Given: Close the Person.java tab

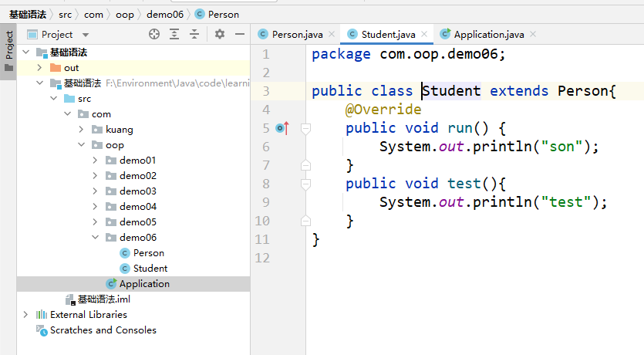Looking at the screenshot, I should coord(332,34).
